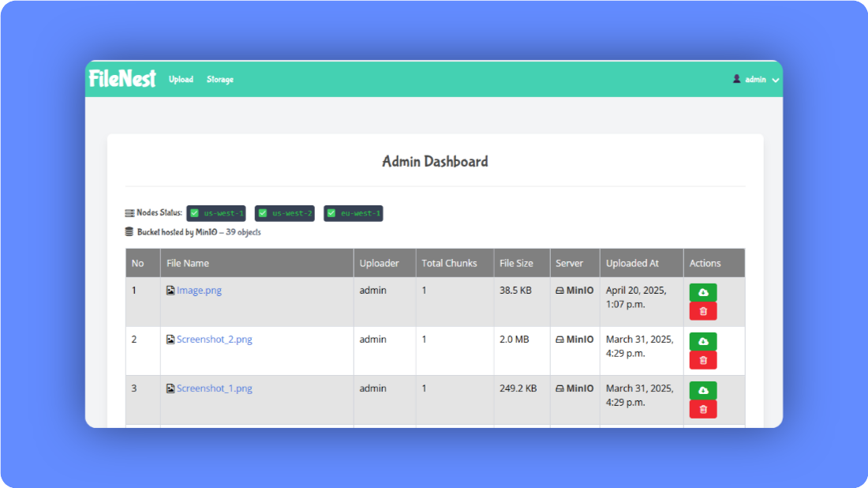Open the Screenshot_1.png file link

214,389
